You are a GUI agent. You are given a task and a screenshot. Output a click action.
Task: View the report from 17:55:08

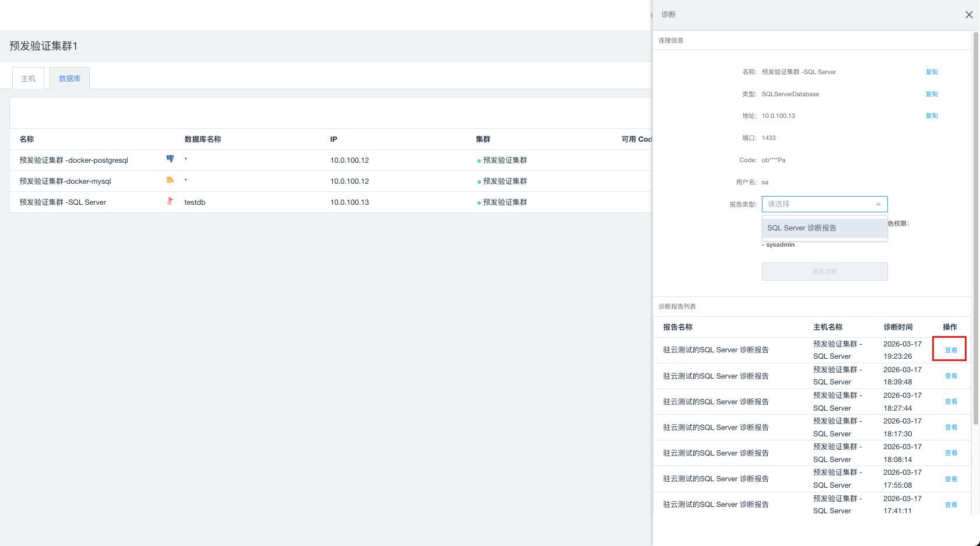(x=951, y=480)
